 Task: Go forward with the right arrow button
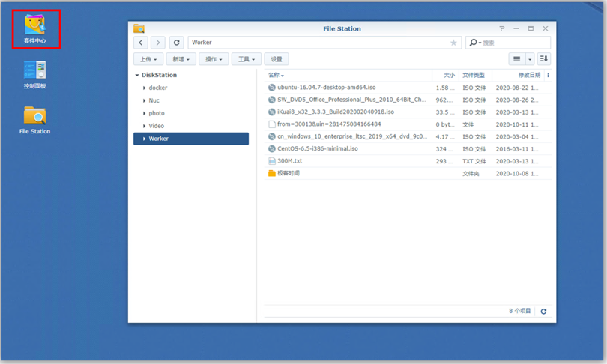[x=157, y=43]
